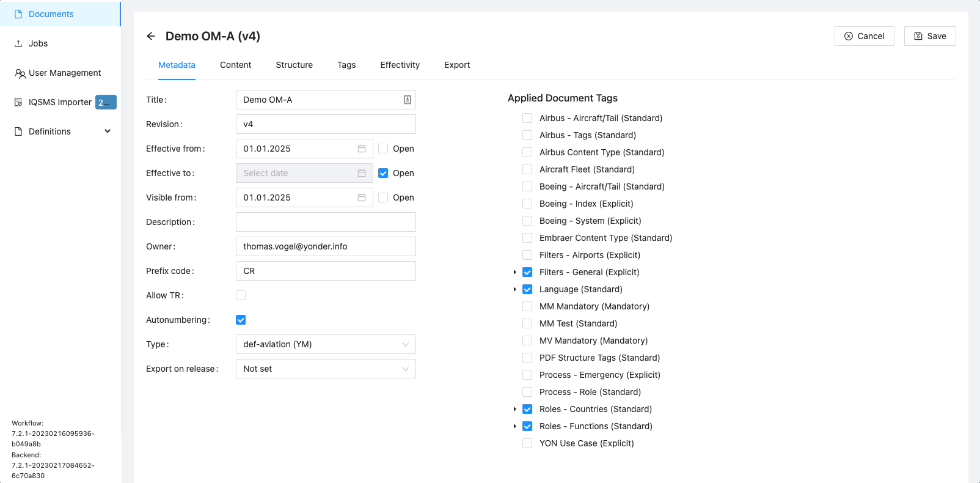
Task: Switch to the Structure tab
Action: click(294, 65)
